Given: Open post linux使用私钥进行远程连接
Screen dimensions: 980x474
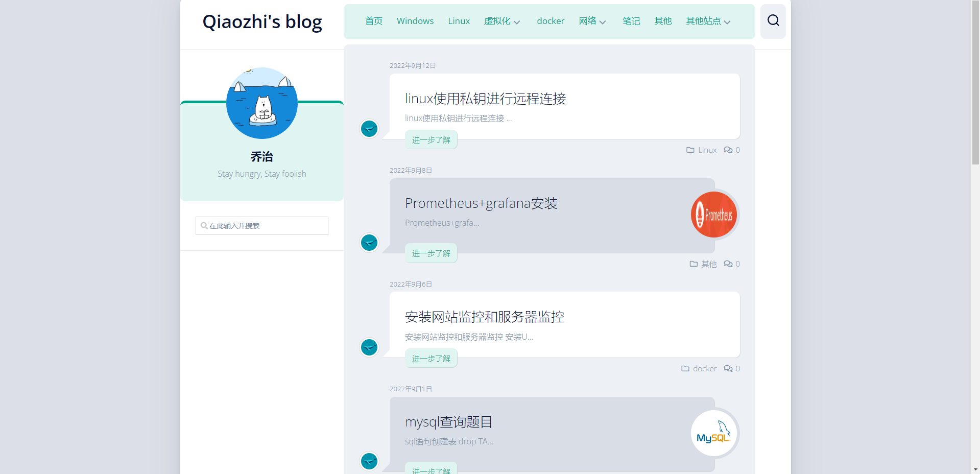Looking at the screenshot, I should coord(486,99).
